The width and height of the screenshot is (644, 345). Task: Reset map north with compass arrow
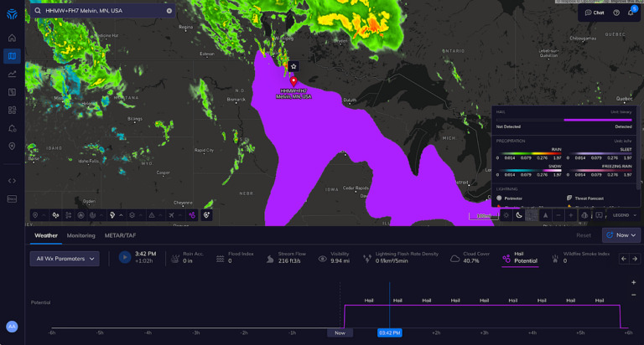545,215
